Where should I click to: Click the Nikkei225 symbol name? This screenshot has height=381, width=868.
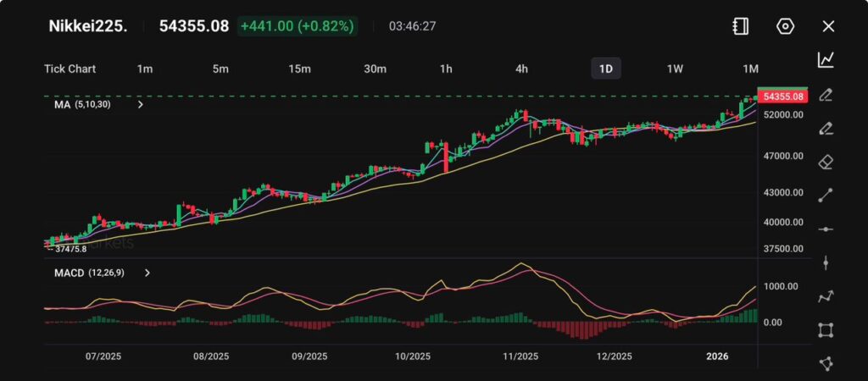point(86,26)
